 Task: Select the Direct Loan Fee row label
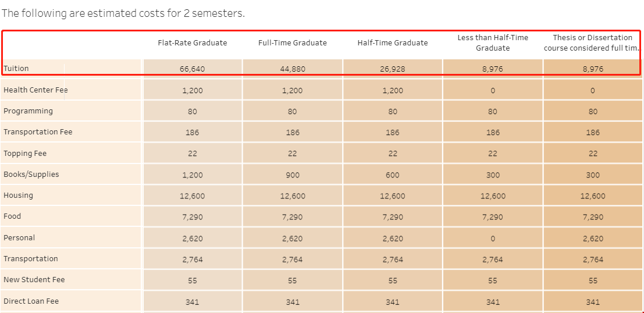pyautogui.click(x=31, y=301)
